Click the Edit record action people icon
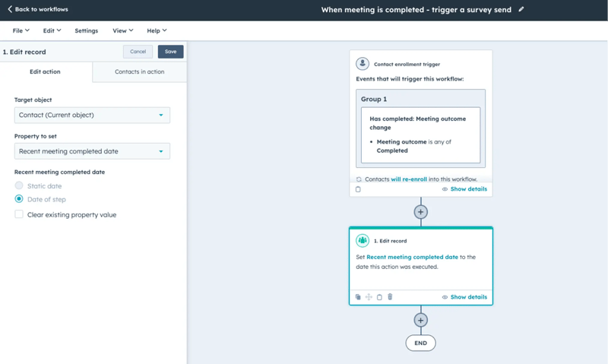Image resolution: width=608 pixels, height=364 pixels. pyautogui.click(x=363, y=240)
